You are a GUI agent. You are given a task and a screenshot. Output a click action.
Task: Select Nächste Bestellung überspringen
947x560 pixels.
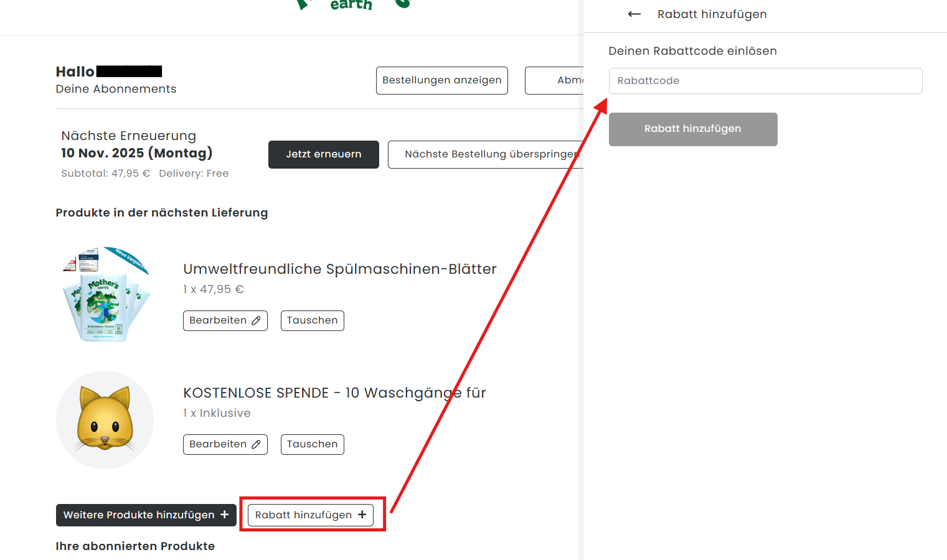coord(486,154)
